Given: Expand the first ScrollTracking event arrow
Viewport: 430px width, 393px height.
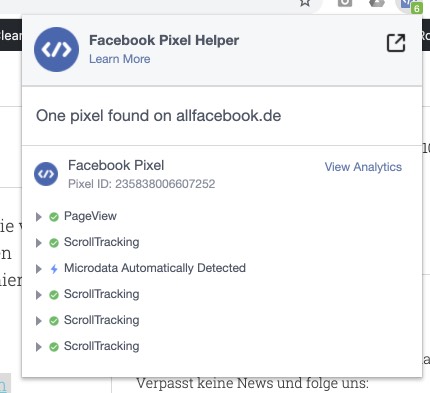Looking at the screenshot, I should point(39,243).
